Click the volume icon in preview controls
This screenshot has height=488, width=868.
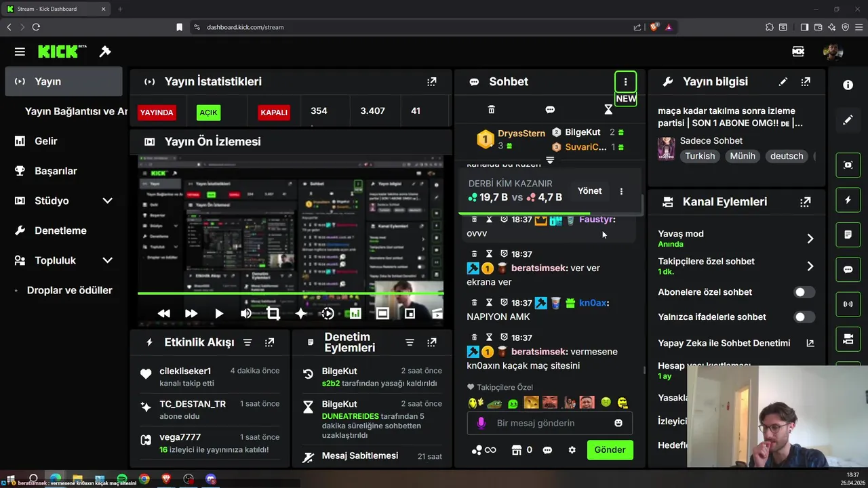pyautogui.click(x=246, y=313)
